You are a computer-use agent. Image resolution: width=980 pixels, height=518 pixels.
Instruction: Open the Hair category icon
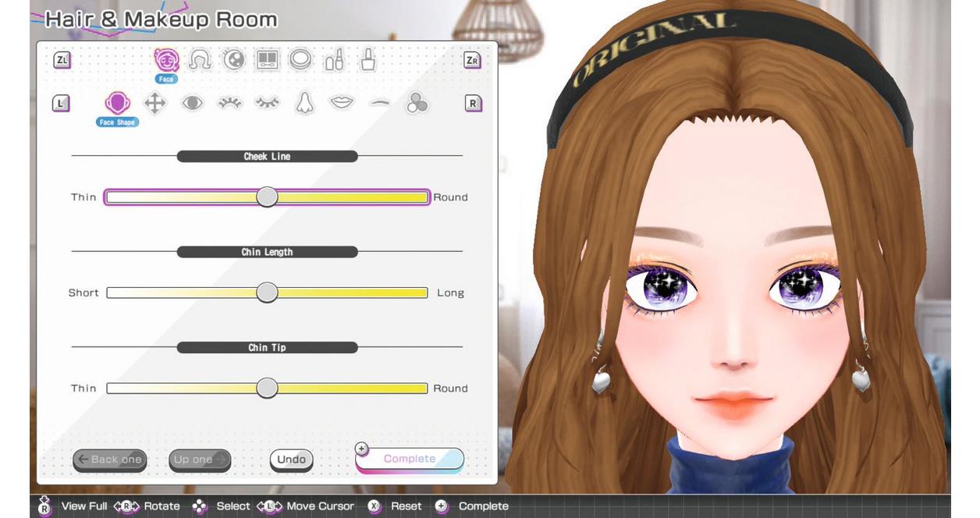point(200,60)
